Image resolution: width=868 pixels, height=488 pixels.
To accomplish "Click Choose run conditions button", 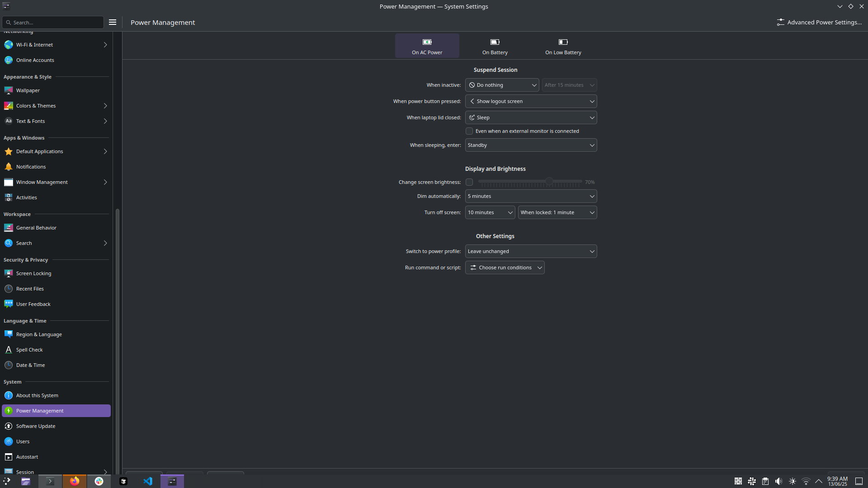I will [505, 267].
